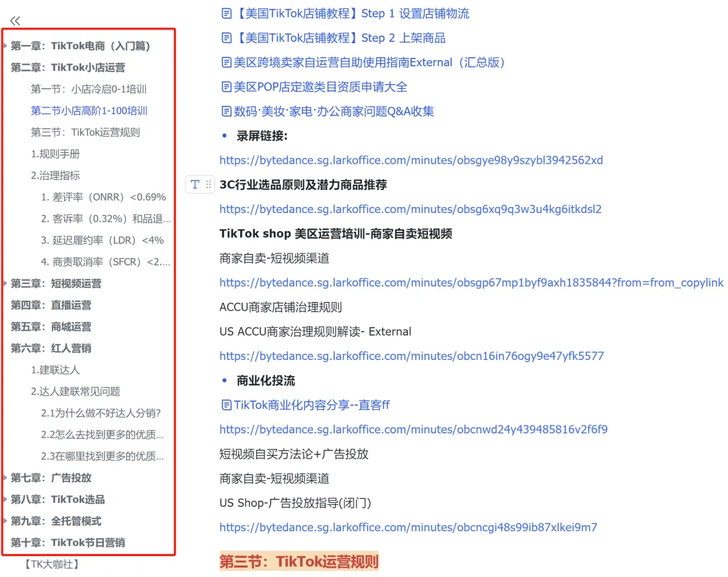
Task: Jump to 2.2怎么去找到更多的优质 entry
Action: coord(102,435)
